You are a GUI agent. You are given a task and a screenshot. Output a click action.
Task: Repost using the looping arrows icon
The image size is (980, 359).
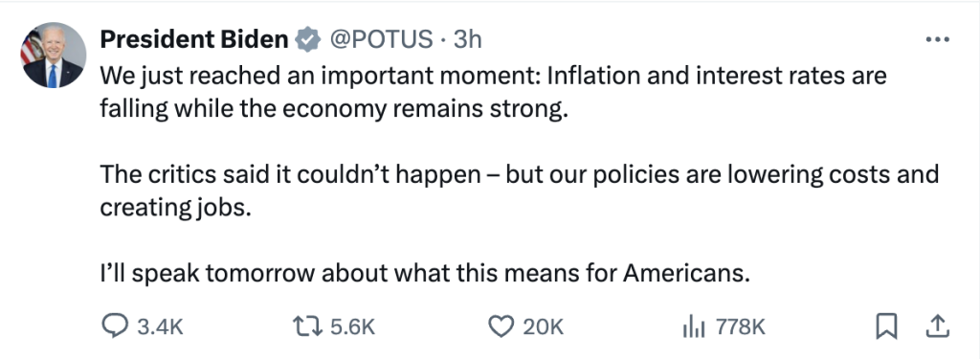pos(309,326)
